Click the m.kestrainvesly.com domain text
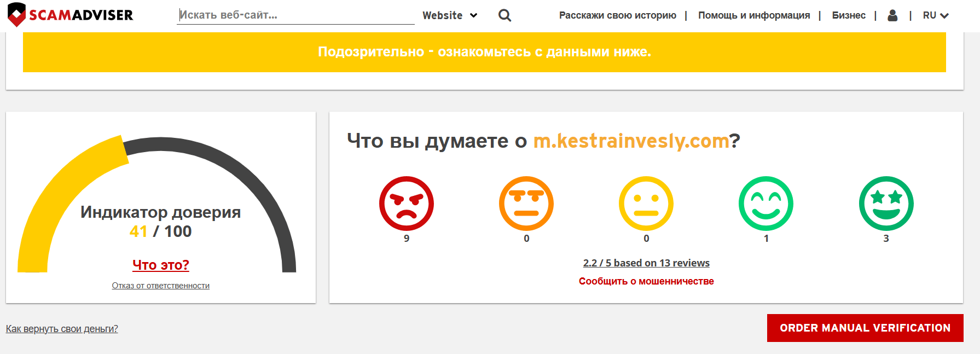The image size is (980, 354). pos(631,141)
